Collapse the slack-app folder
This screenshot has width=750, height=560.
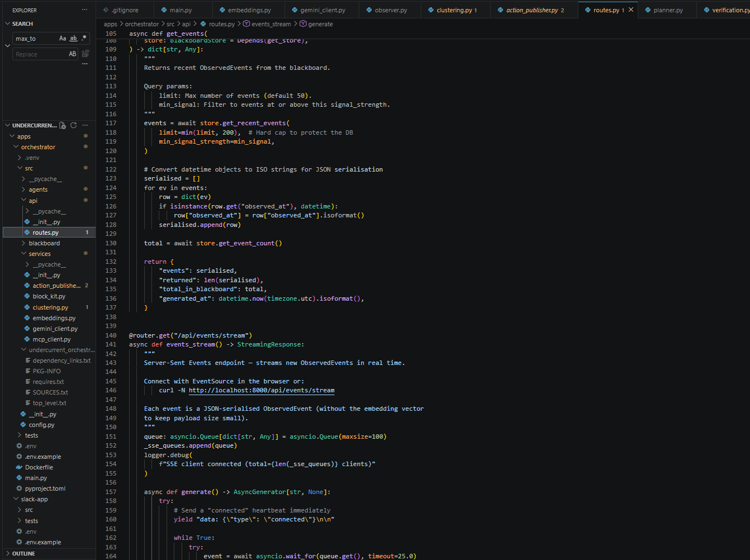(34, 499)
